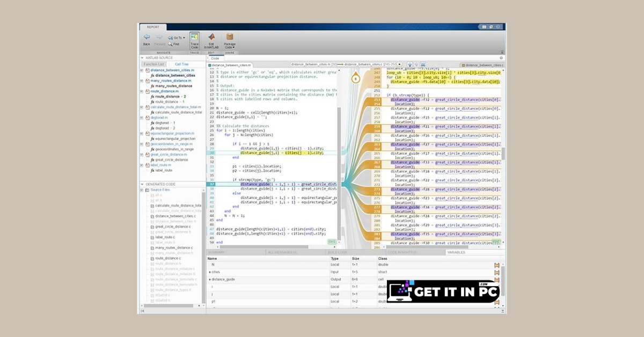
Task: Click the Size column header
Action: [x=356, y=259]
